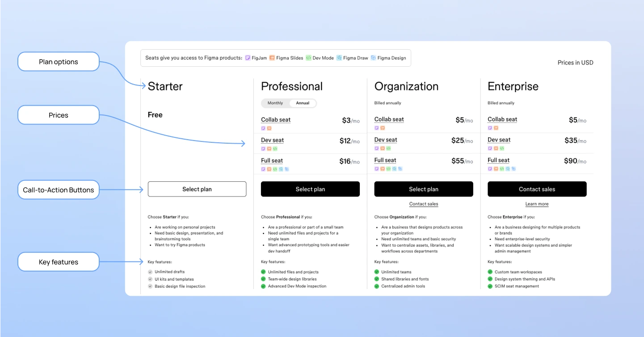Click the $55/mo price

coord(462,161)
